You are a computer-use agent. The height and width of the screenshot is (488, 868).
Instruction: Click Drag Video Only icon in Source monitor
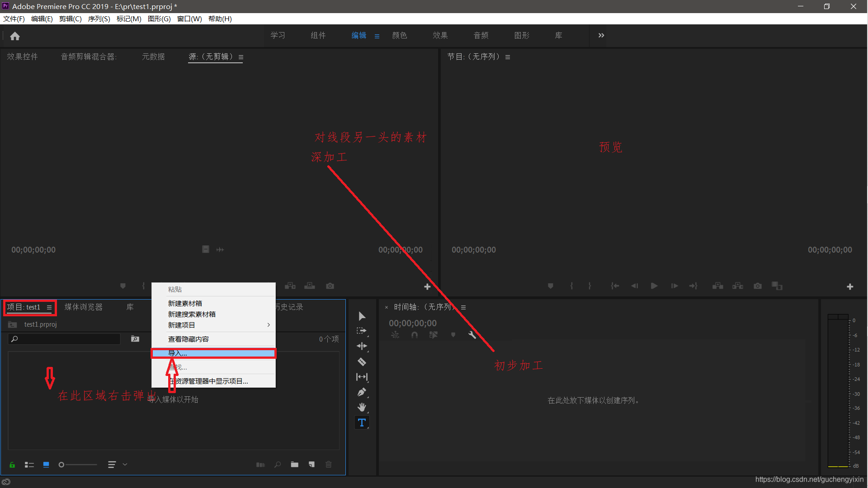pyautogui.click(x=206, y=249)
